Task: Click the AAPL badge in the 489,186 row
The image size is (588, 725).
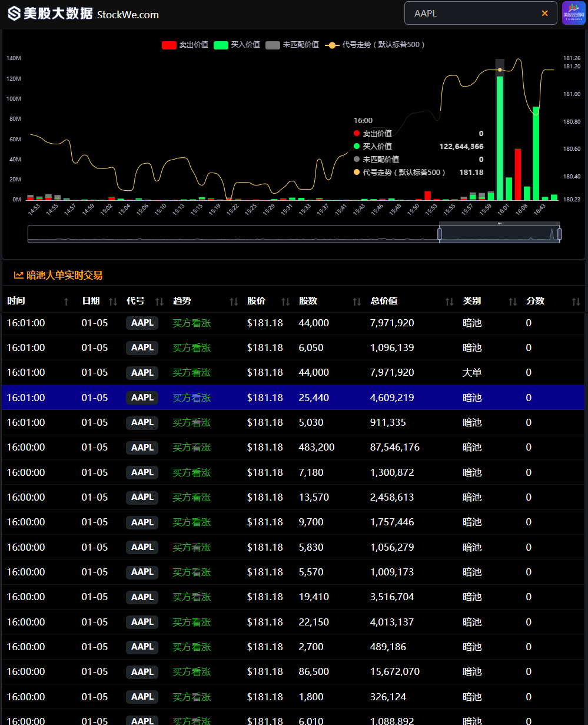Action: (142, 647)
